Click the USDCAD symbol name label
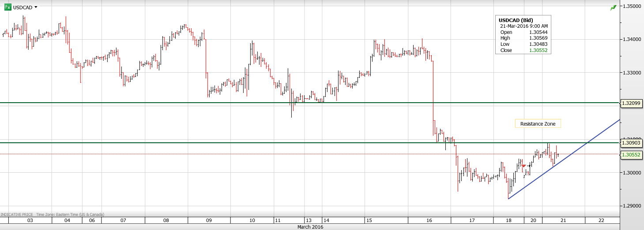The image size is (644, 230). 23,7
